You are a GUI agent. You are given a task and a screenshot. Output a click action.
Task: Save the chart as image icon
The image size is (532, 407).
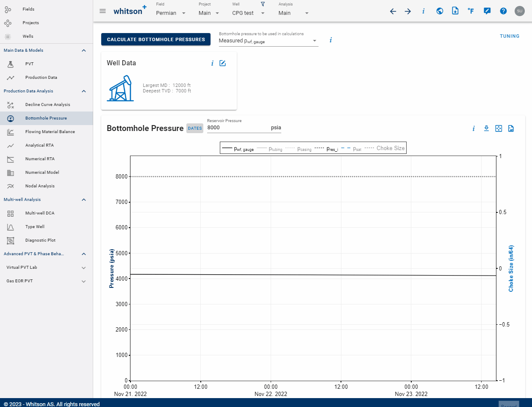coord(511,128)
